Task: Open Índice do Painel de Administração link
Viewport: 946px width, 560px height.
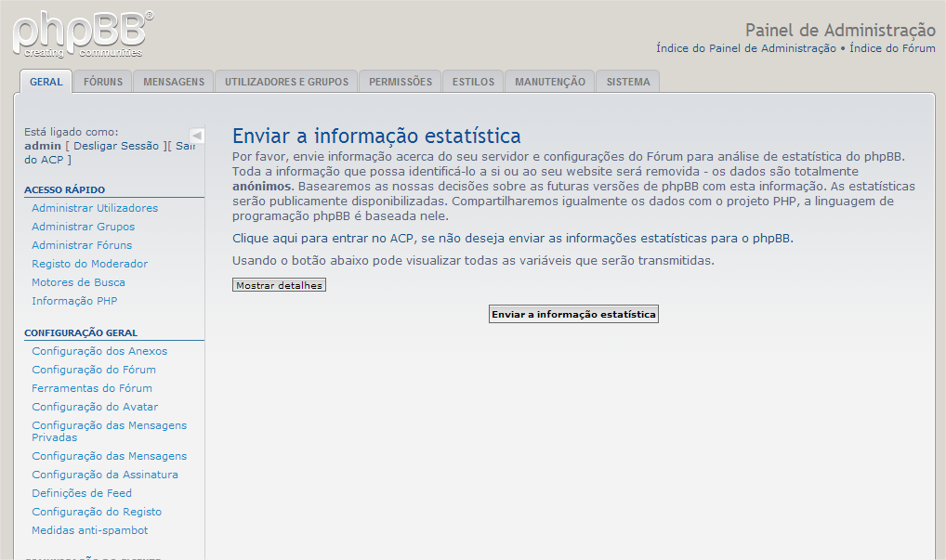Action: 745,48
